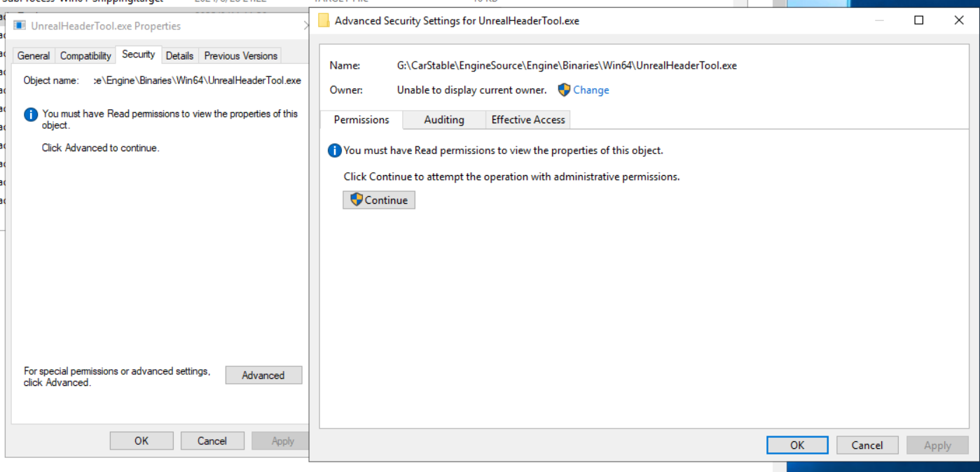Click Cancel in Properties window
The height and width of the screenshot is (472, 980).
click(x=212, y=440)
